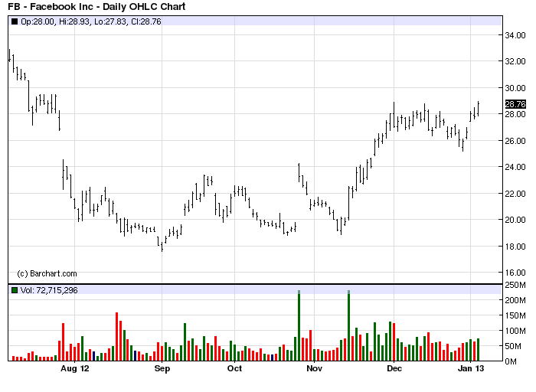Click the green volume legend square

pyautogui.click(x=15, y=290)
